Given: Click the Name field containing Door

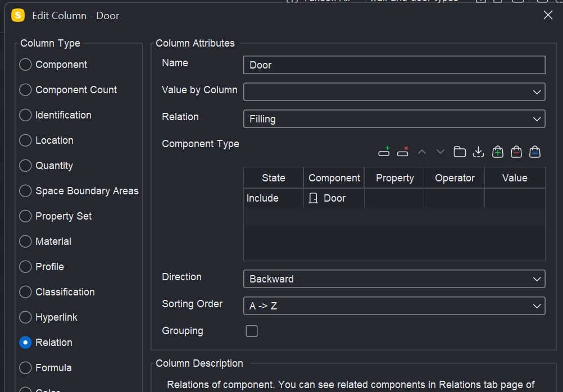Looking at the screenshot, I should tap(394, 65).
